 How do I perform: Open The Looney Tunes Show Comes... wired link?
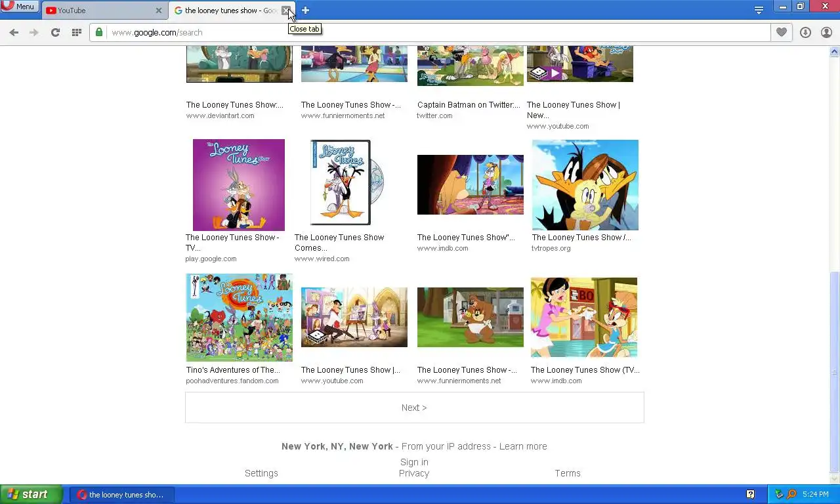(339, 242)
